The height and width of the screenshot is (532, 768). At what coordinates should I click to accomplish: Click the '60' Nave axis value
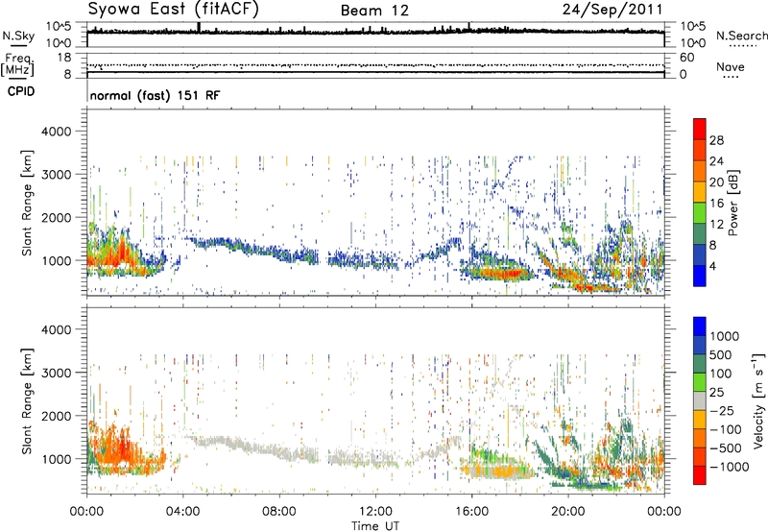(x=686, y=58)
